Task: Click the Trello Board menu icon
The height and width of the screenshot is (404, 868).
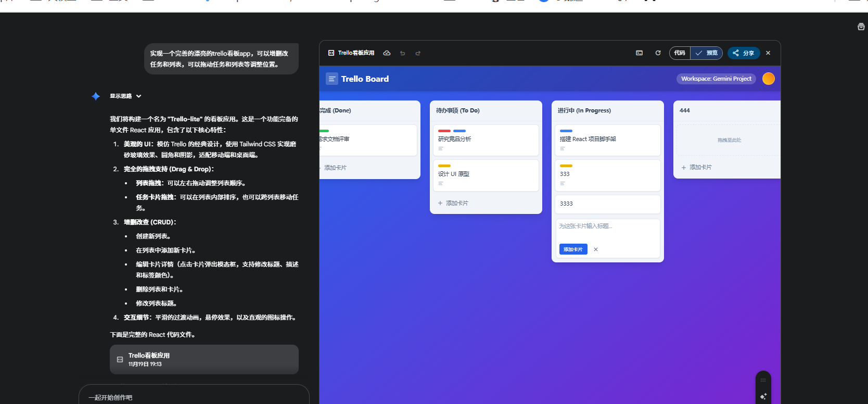Action: click(331, 79)
